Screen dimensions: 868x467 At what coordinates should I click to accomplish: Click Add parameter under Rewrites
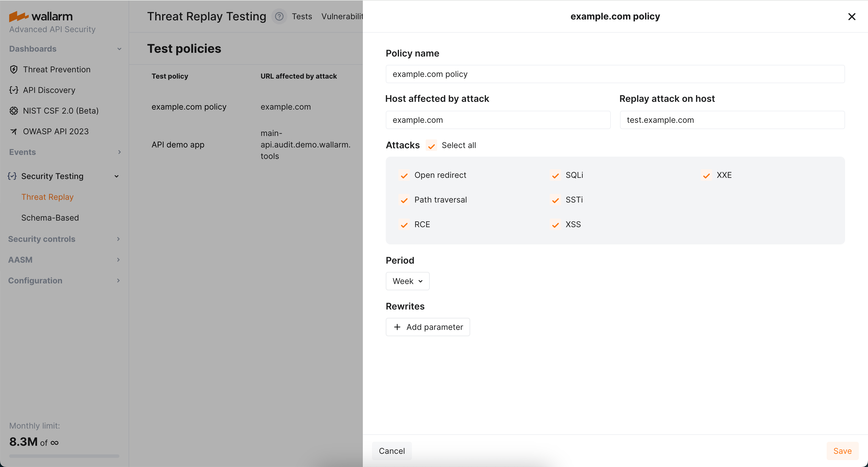428,327
